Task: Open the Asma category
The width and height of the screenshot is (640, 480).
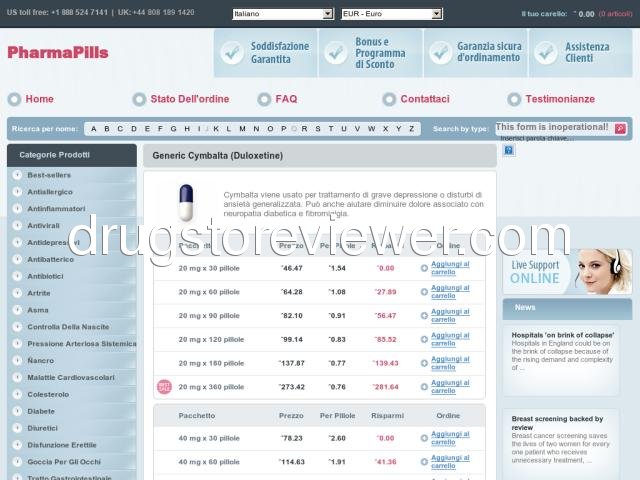Action: coord(38,310)
